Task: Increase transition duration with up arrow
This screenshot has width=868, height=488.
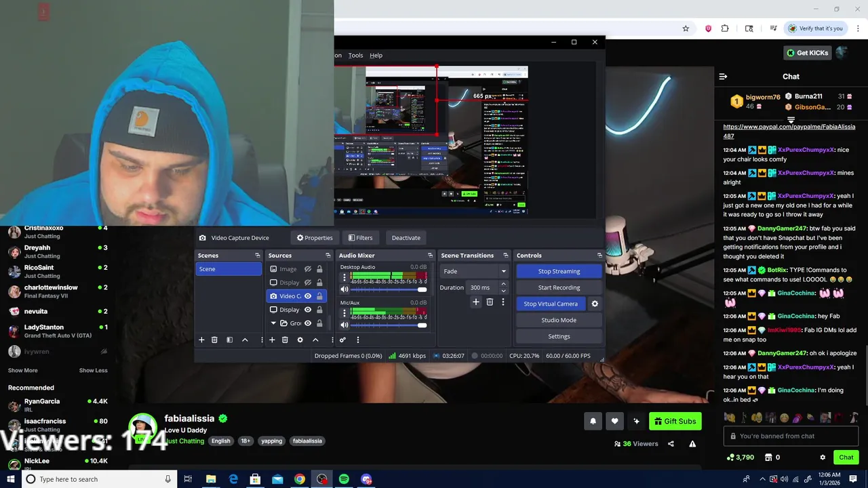Action: coord(503,284)
